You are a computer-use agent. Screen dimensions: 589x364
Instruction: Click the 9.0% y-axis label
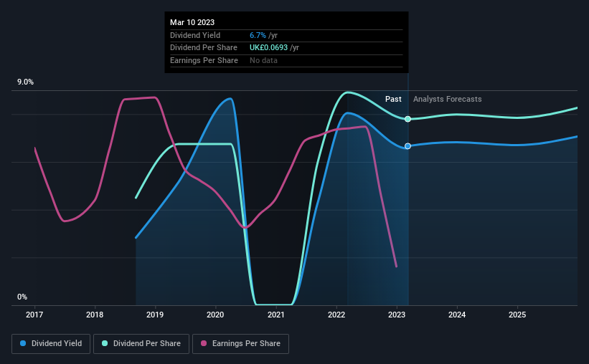click(x=25, y=82)
